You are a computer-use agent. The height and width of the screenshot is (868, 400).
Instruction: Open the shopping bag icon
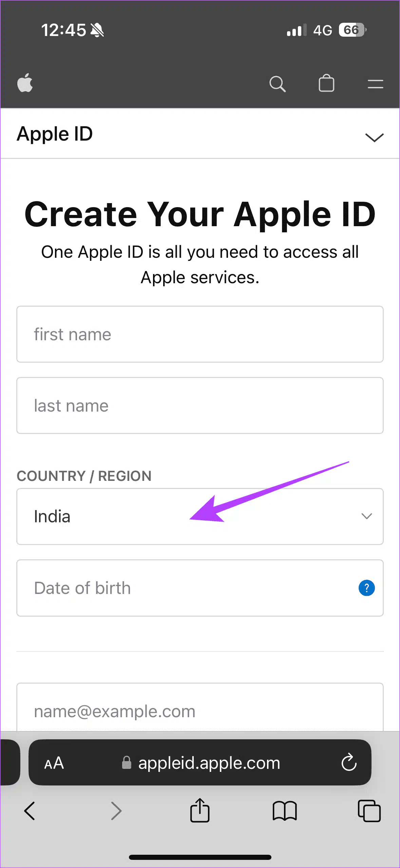click(326, 83)
